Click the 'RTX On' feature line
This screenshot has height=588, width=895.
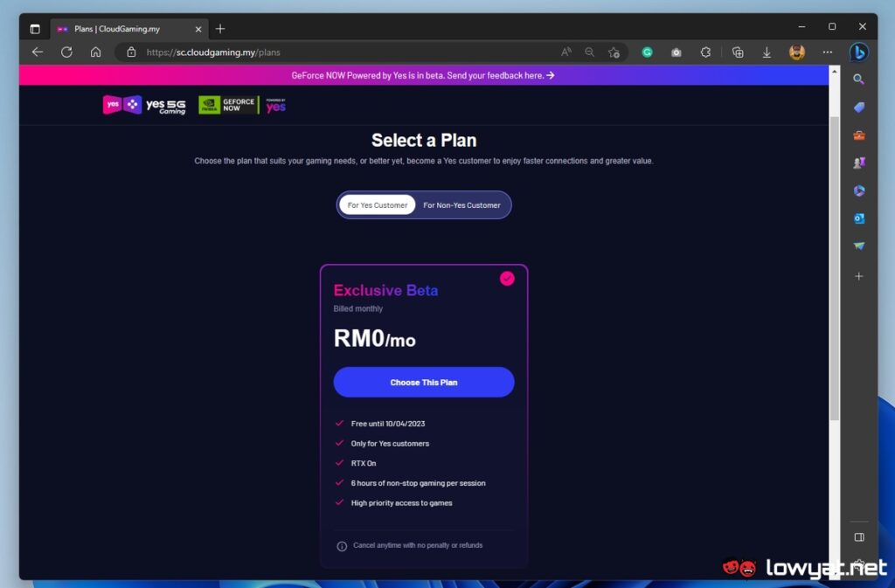click(x=363, y=463)
